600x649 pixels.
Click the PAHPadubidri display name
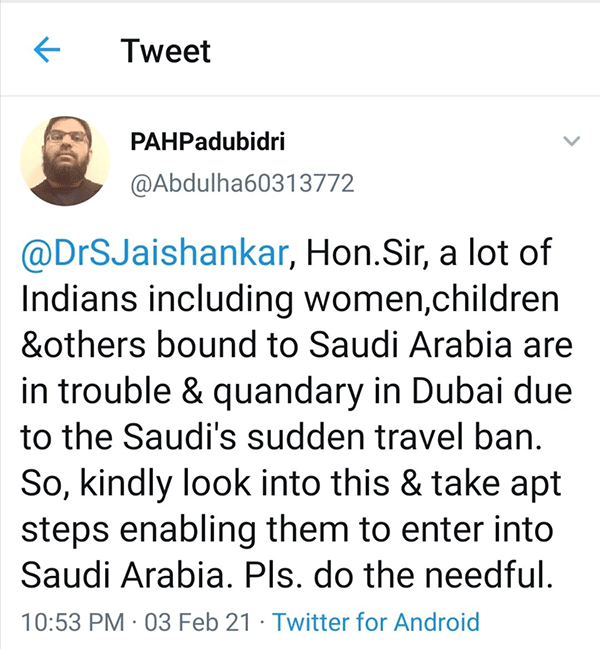tap(208, 142)
